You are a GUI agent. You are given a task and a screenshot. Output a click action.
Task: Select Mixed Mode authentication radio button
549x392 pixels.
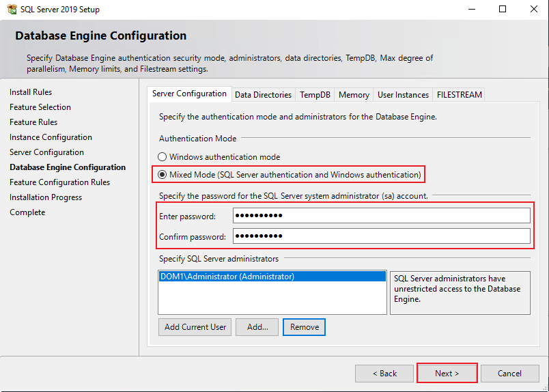point(162,174)
